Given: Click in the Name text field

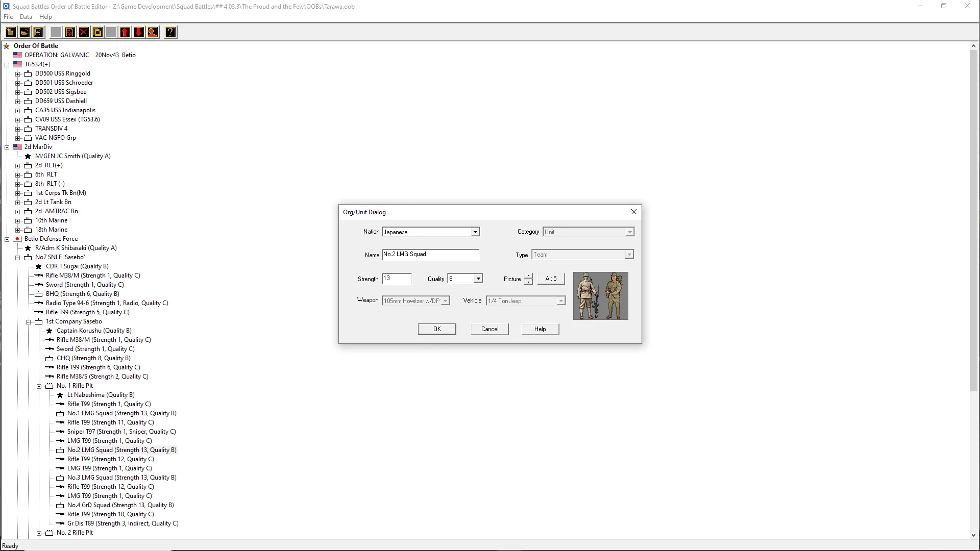Looking at the screenshot, I should tap(430, 254).
